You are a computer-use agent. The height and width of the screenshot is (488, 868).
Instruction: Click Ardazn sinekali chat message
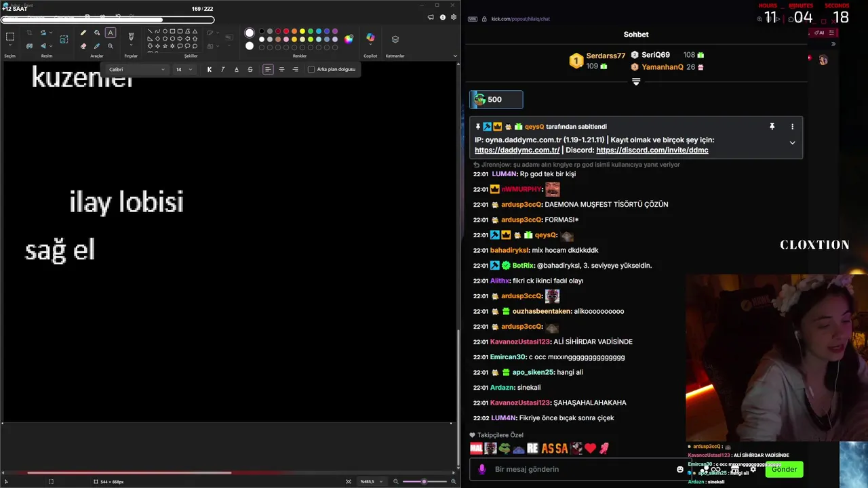pos(507,388)
